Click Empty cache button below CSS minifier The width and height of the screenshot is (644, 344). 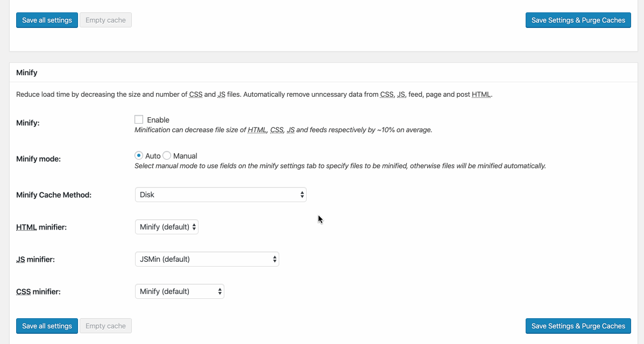pyautogui.click(x=105, y=326)
